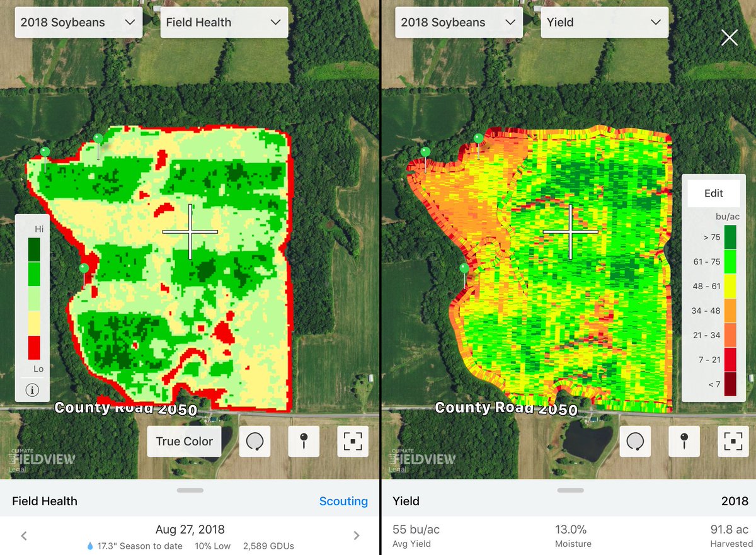This screenshot has width=756, height=555.
Task: Open the Yield layer dropdown
Action: pos(604,22)
